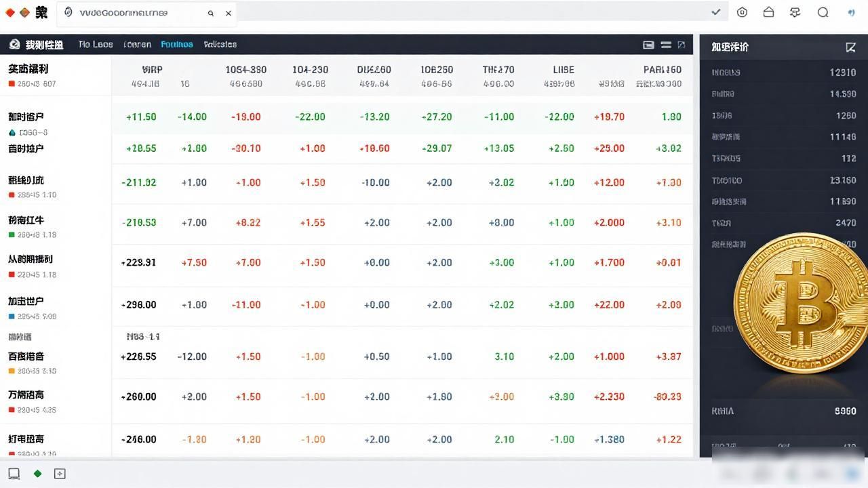This screenshot has width=868, height=488.
Task: Switch to card view icon in dark header
Action: point(648,45)
